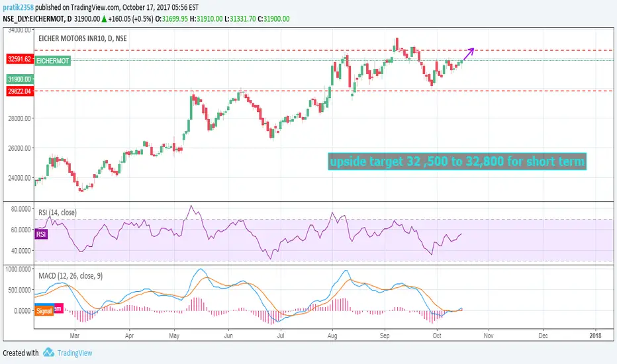Click the +160.05 (+0.5%) change value
Viewport: 617px width, 364px height.
[130, 19]
